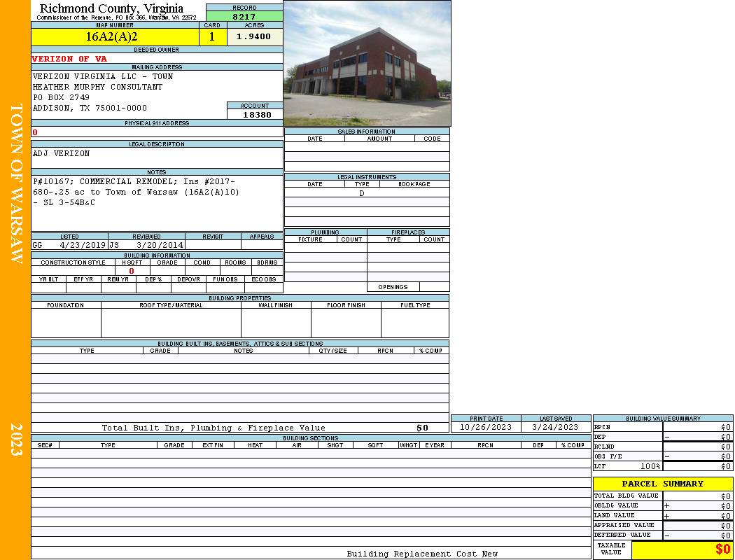Image resolution: width=735 pixels, height=560 pixels.
Task: Click account number 18380
Action: (x=257, y=114)
